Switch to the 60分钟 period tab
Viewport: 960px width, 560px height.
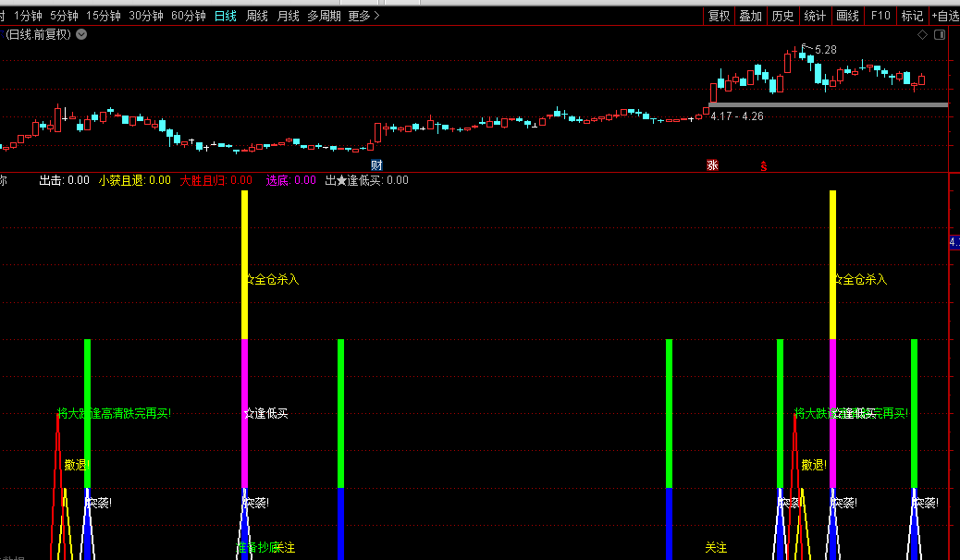(189, 16)
